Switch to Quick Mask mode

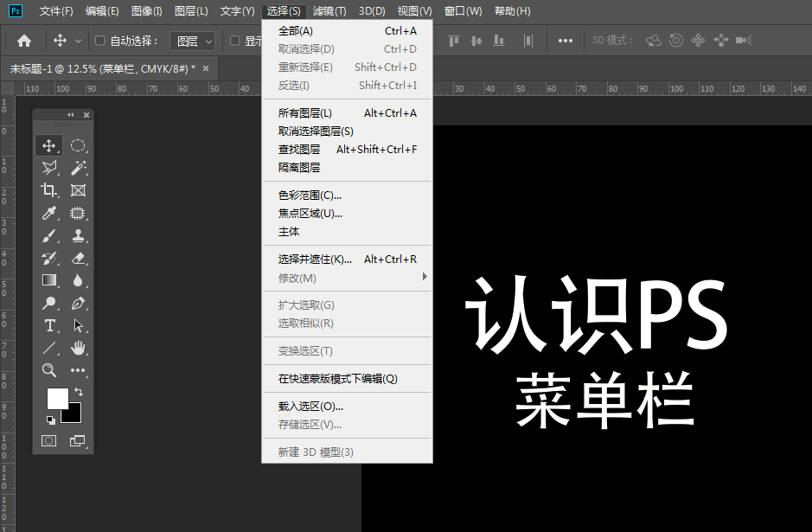click(x=49, y=440)
